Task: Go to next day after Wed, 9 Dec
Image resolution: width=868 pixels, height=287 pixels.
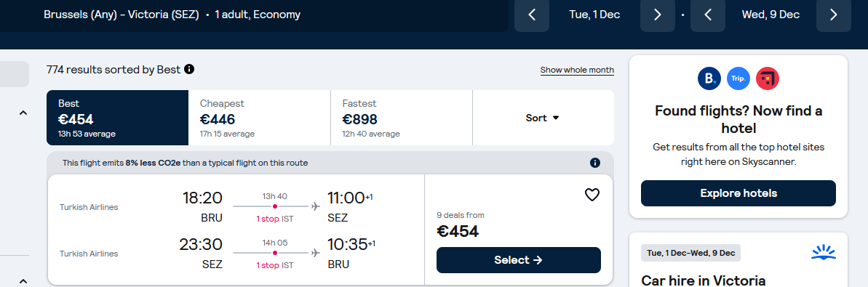Action: tap(834, 15)
